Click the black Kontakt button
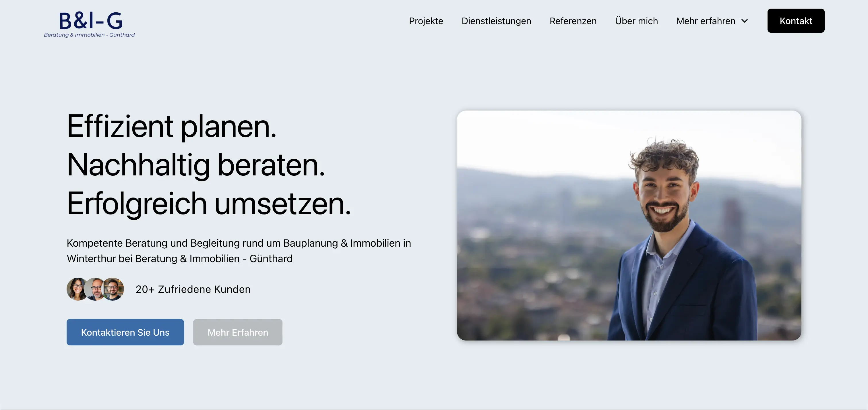This screenshot has width=868, height=410. (x=796, y=21)
